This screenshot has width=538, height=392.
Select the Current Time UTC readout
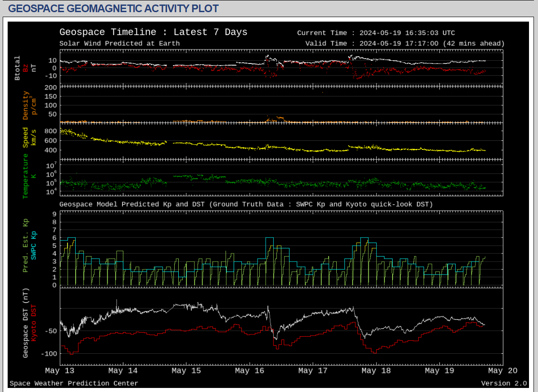pos(376,33)
